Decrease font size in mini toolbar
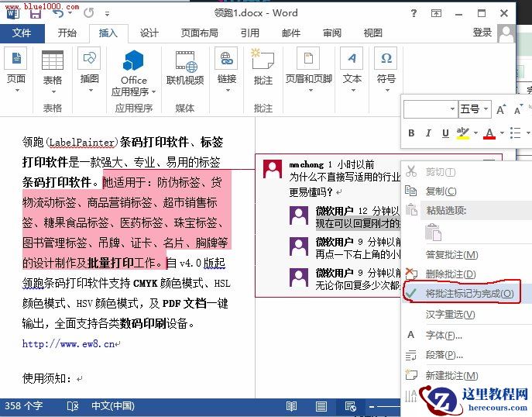The image size is (532, 417). point(518,109)
